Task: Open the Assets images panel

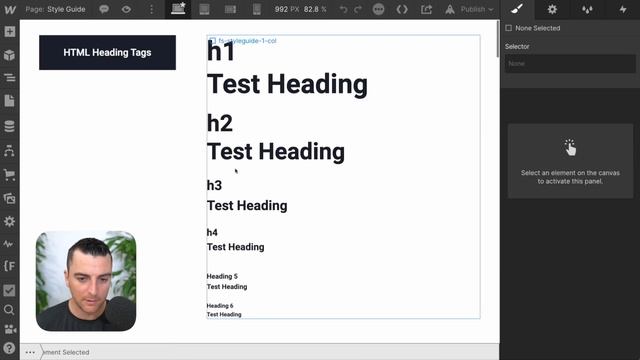Action: tap(9, 198)
